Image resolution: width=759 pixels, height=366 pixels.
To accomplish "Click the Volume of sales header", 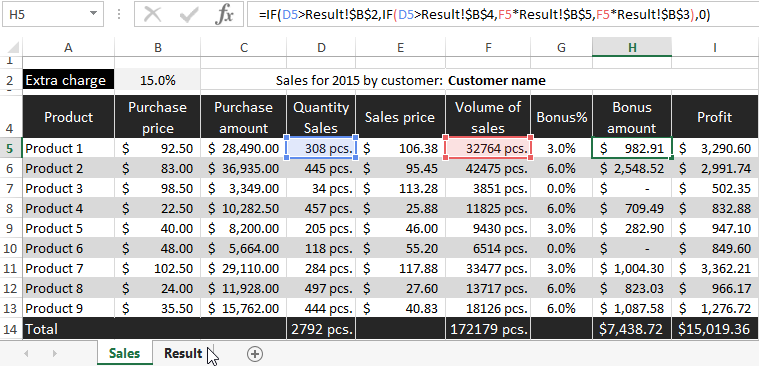I will point(488,117).
